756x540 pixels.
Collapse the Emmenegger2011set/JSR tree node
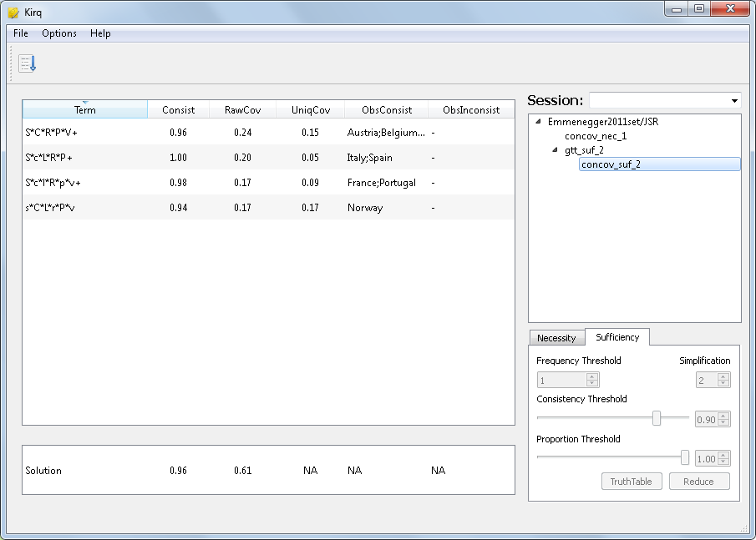pyautogui.click(x=540, y=122)
